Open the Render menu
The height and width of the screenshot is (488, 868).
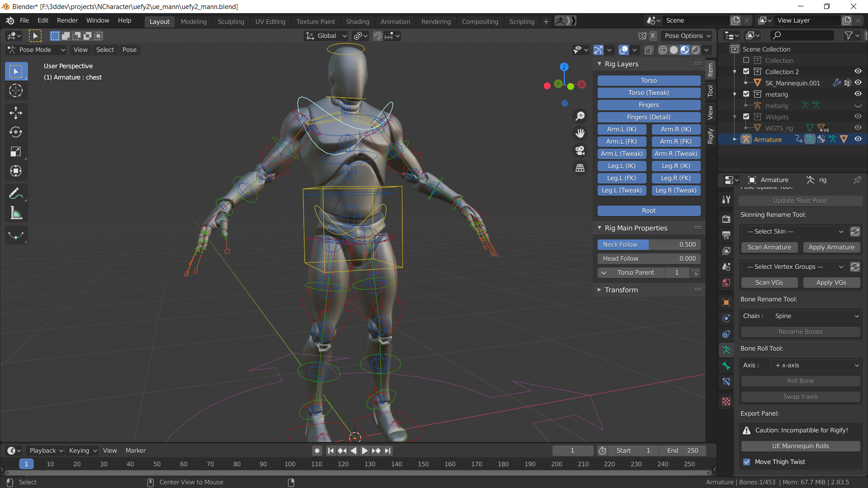[67, 20]
